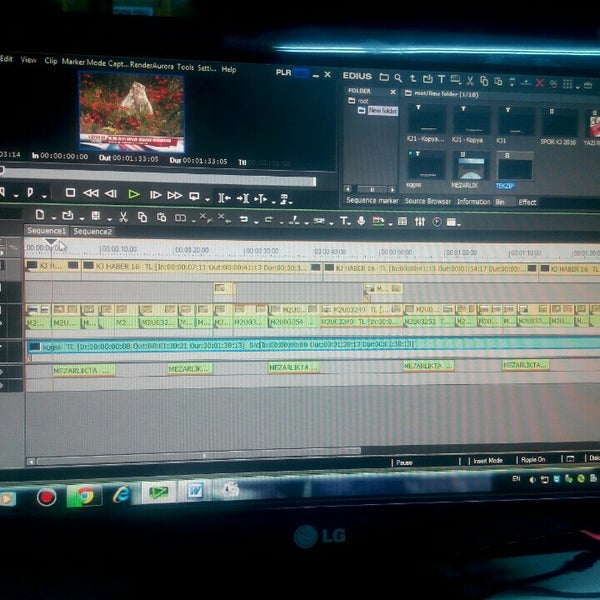This screenshot has height=600, width=600.
Task: Open the New Sequence dropdown arrow
Action: click(54, 218)
